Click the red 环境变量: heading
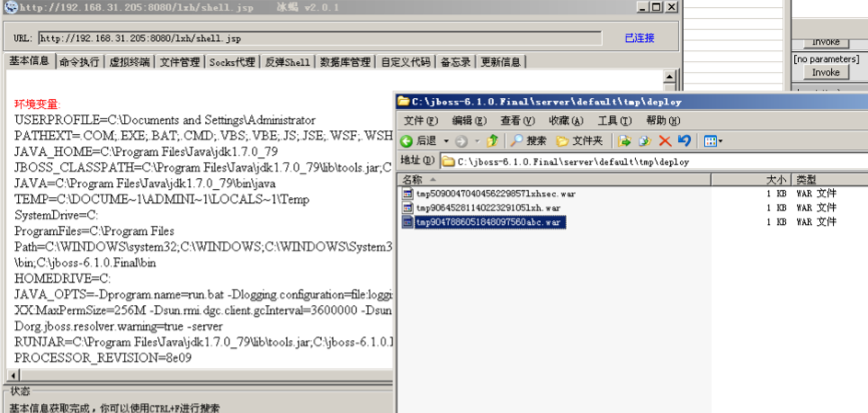The width and height of the screenshot is (868, 413). [x=38, y=104]
